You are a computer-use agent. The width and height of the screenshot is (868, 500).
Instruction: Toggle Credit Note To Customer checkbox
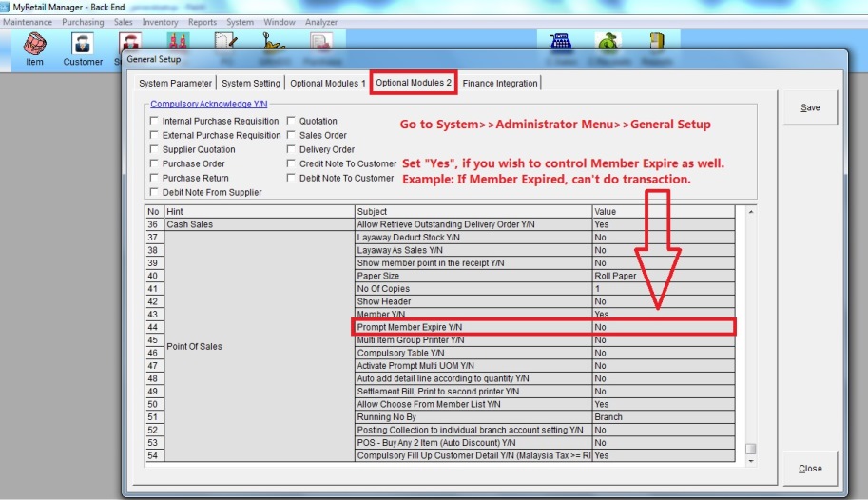tap(292, 164)
